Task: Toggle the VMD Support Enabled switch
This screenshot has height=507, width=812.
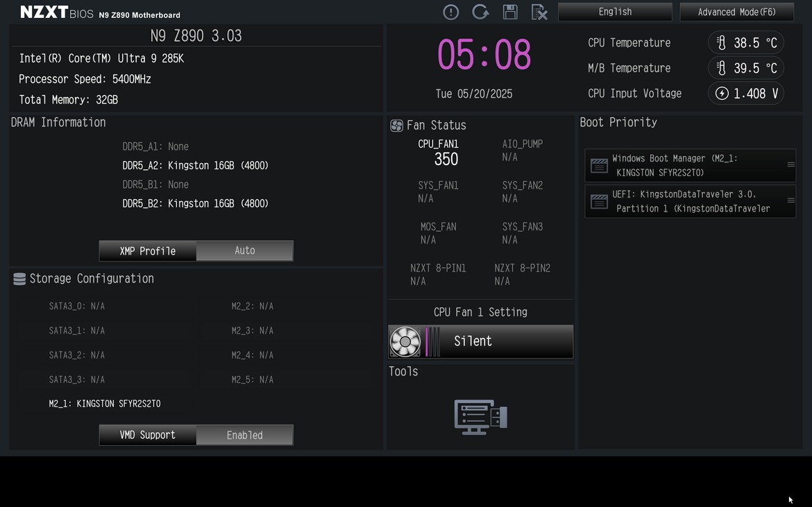Action: (244, 436)
